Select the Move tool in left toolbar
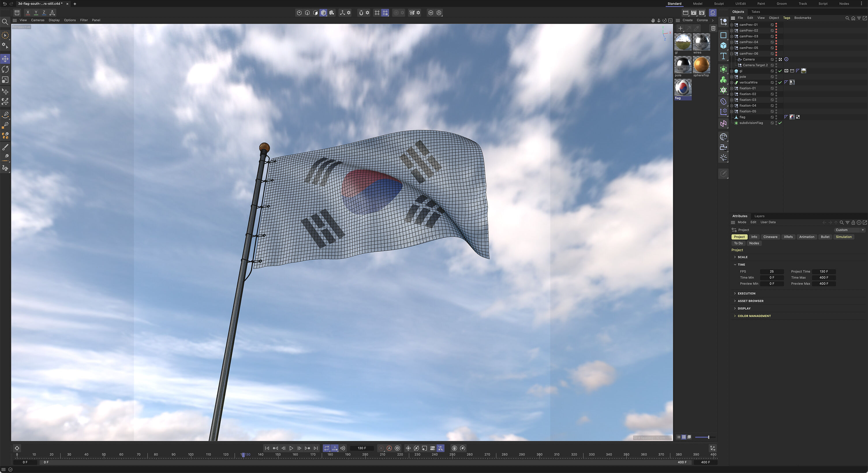The height and width of the screenshot is (473, 868). [x=5, y=59]
